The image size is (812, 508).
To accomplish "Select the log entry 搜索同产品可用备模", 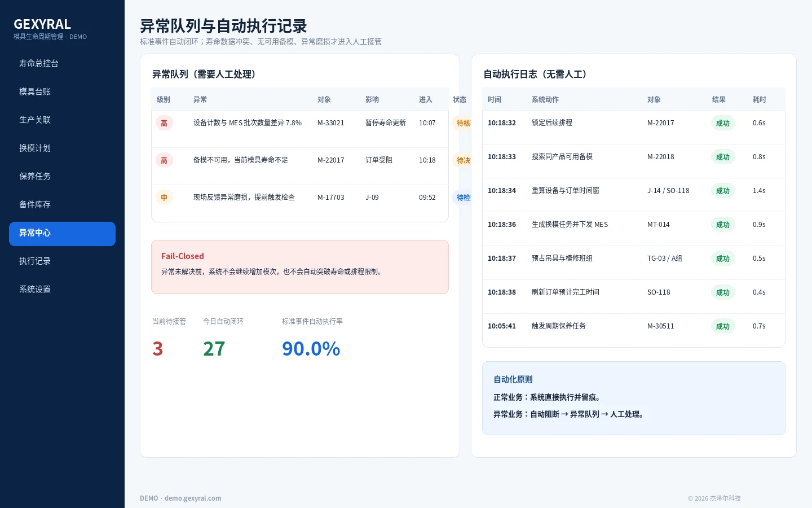I will (562, 157).
